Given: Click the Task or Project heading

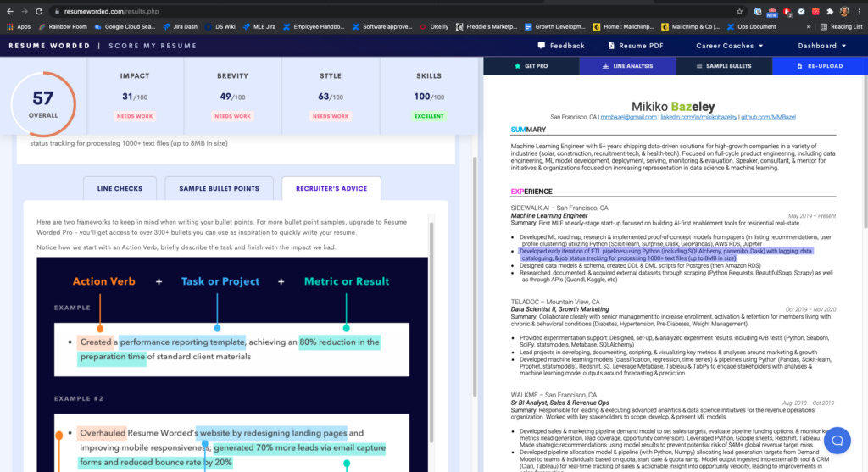Looking at the screenshot, I should click(220, 281).
